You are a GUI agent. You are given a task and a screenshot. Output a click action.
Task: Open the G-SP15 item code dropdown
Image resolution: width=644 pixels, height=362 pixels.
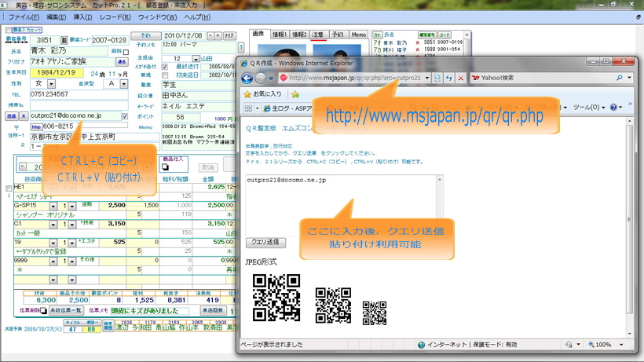53,206
